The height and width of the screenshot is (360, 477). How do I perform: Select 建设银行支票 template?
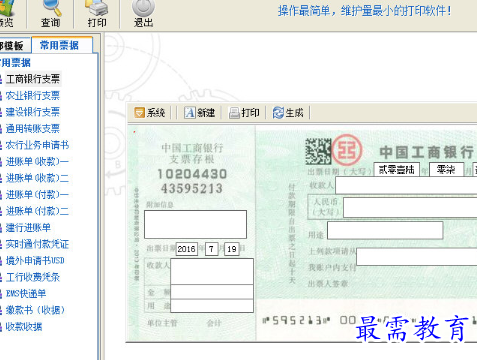point(33,112)
